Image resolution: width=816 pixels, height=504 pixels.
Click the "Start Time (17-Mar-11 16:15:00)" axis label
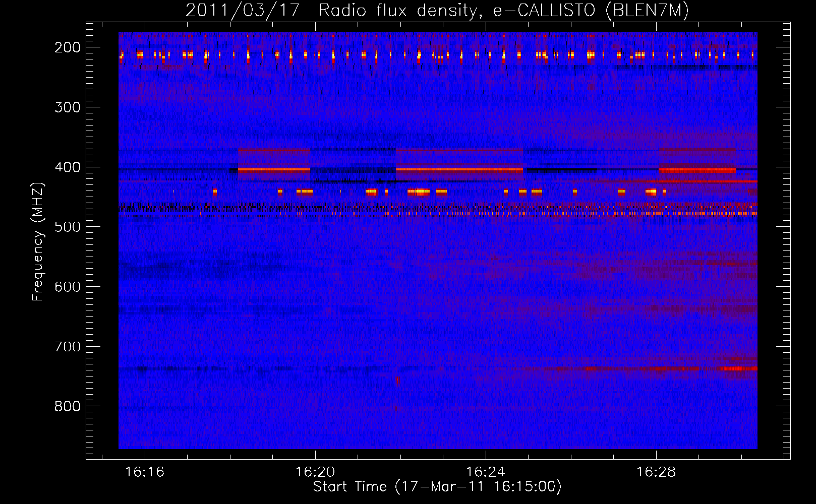point(437,487)
